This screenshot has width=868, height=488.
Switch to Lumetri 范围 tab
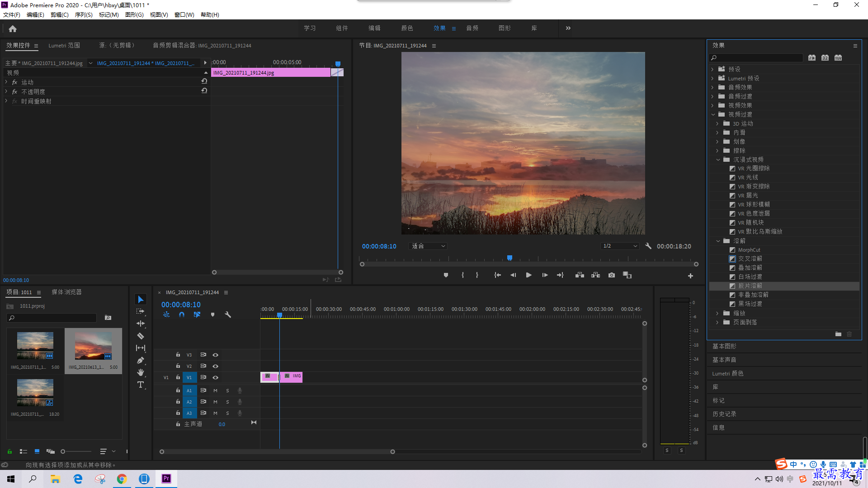[64, 46]
